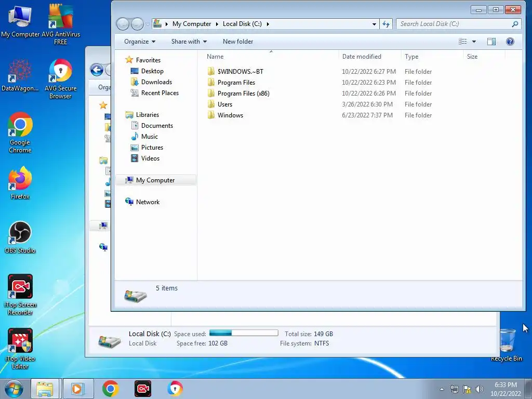Viewport: 532px width, 399px height.
Task: Open Windows Explorer in taskbar
Action: tap(45, 389)
